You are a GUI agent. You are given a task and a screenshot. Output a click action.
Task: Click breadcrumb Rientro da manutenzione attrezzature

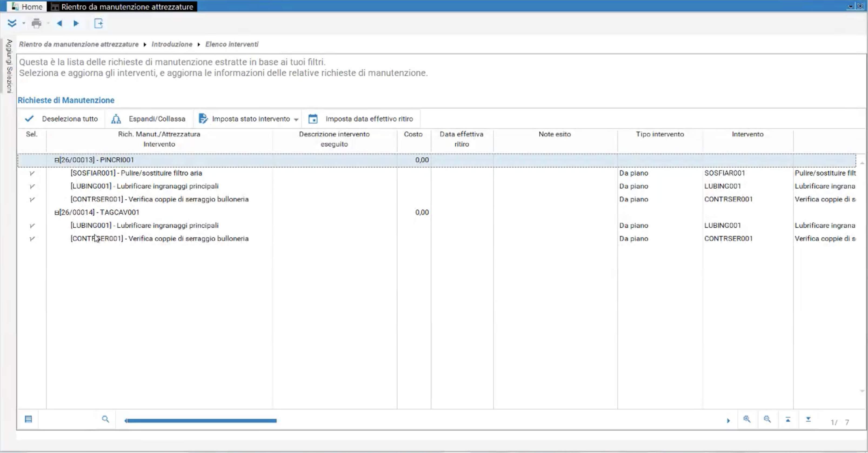(x=79, y=44)
